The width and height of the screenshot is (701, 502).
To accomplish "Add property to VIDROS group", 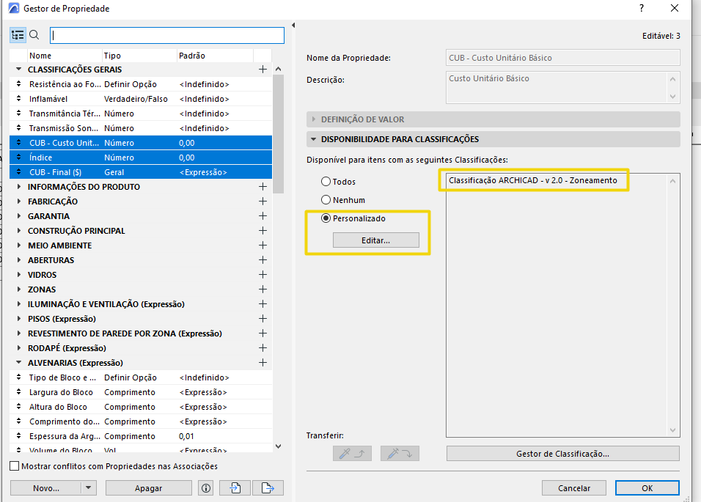I will click(x=263, y=275).
